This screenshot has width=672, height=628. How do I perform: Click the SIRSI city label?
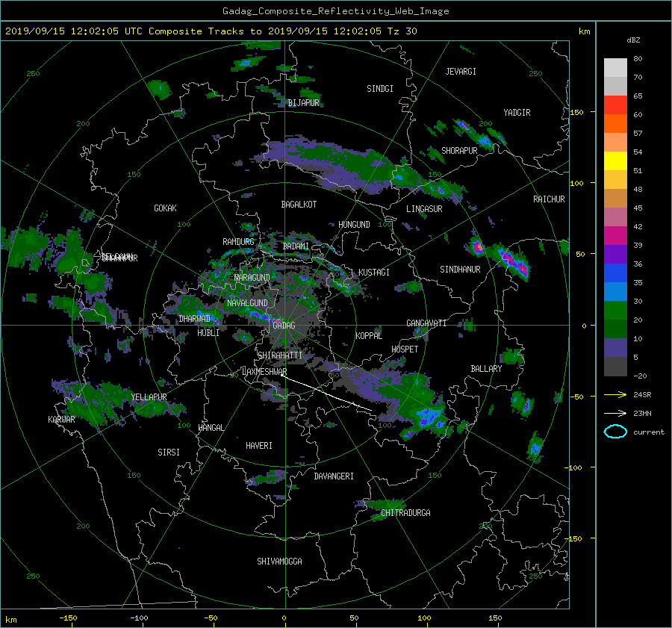coord(169,453)
